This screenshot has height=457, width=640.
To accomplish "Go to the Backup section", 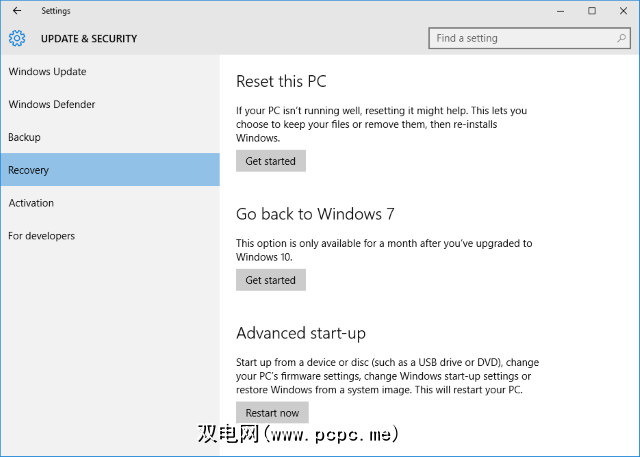I will point(24,137).
